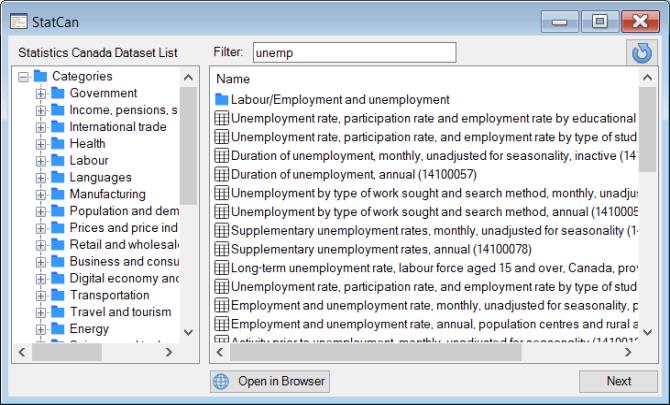Click the table icon for Duration of unemployment, annual
Viewport: 670px width, 405px height.
coord(222,174)
